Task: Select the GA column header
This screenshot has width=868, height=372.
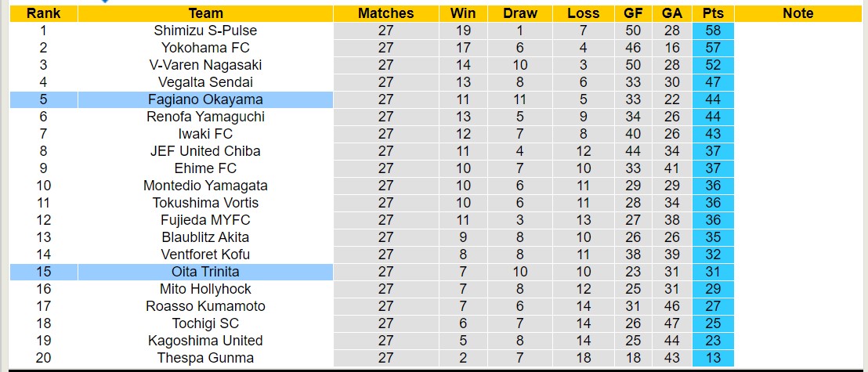Action: point(671,13)
